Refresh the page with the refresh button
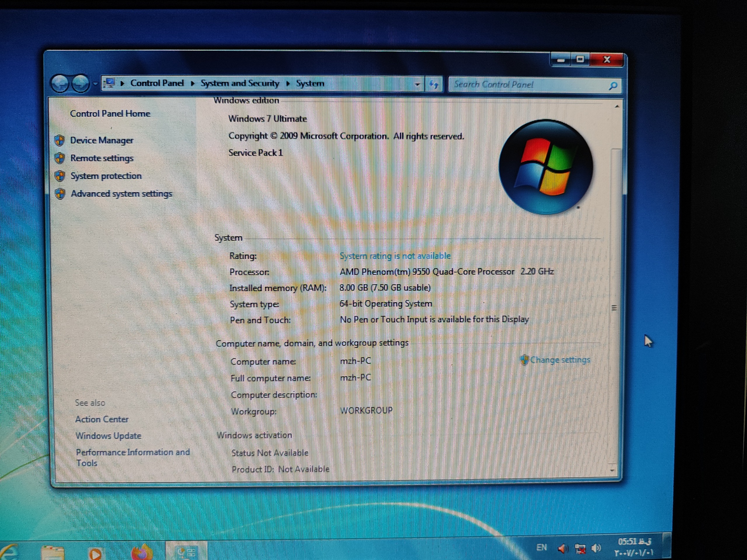The image size is (747, 560). tap(434, 84)
